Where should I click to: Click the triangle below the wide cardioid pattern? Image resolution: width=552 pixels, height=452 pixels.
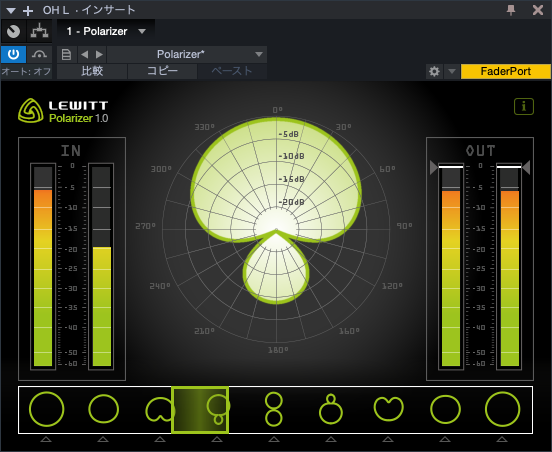coord(160,439)
